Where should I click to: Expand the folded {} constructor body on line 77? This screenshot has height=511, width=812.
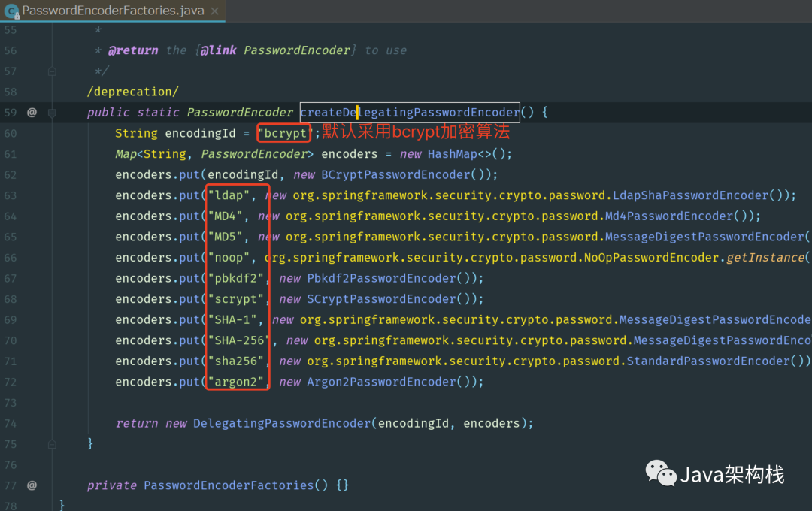point(342,485)
